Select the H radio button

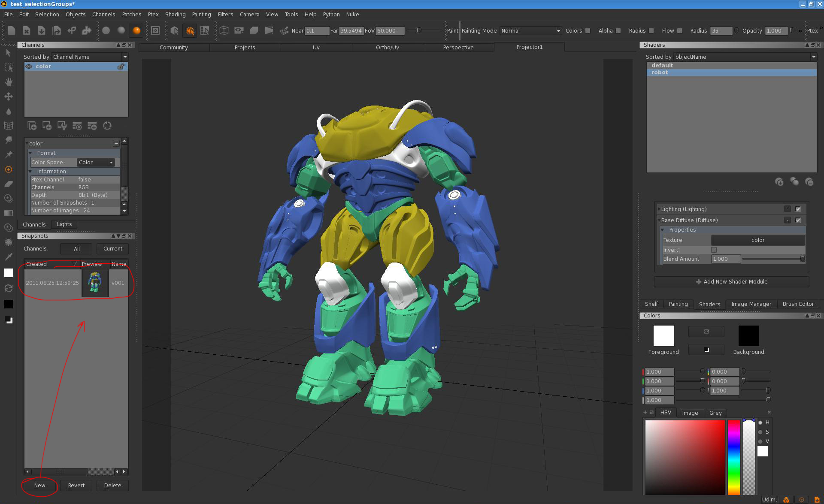[x=760, y=423]
